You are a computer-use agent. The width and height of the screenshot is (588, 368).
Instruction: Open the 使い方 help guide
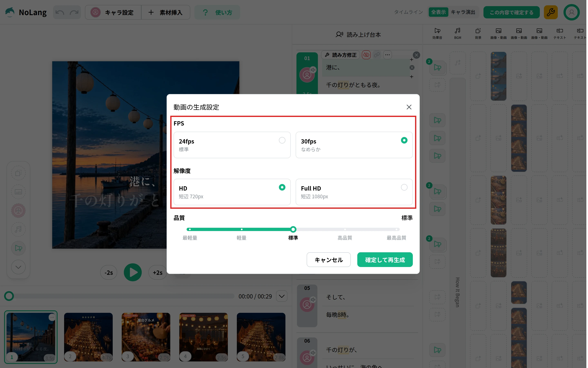pyautogui.click(x=217, y=12)
